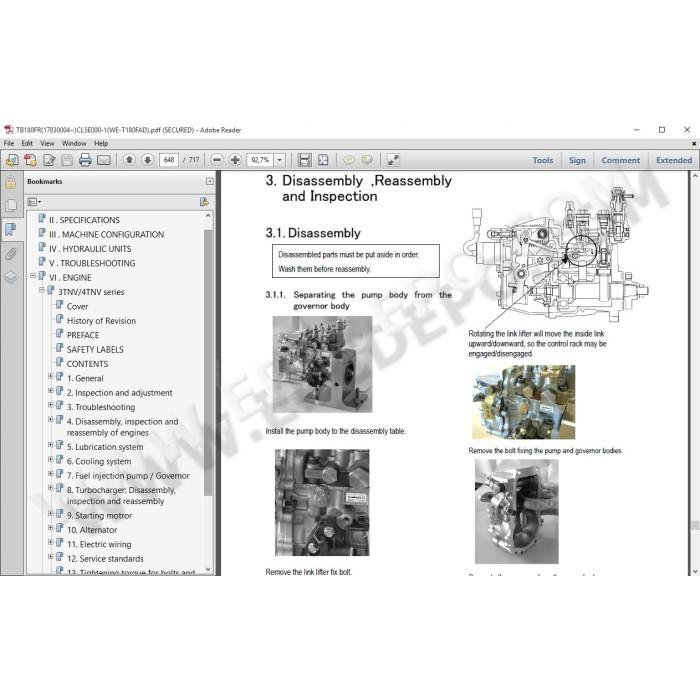Open the zoom percentage dropdown arrow

(x=279, y=159)
